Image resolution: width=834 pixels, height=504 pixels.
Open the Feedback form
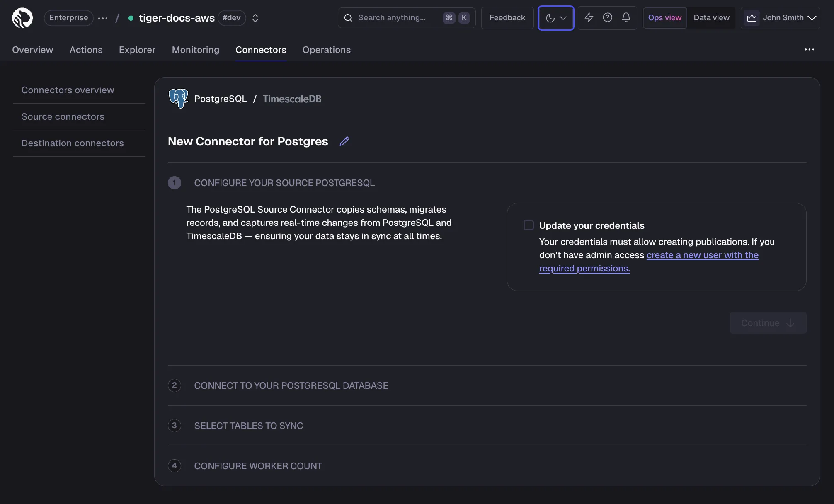pos(507,18)
